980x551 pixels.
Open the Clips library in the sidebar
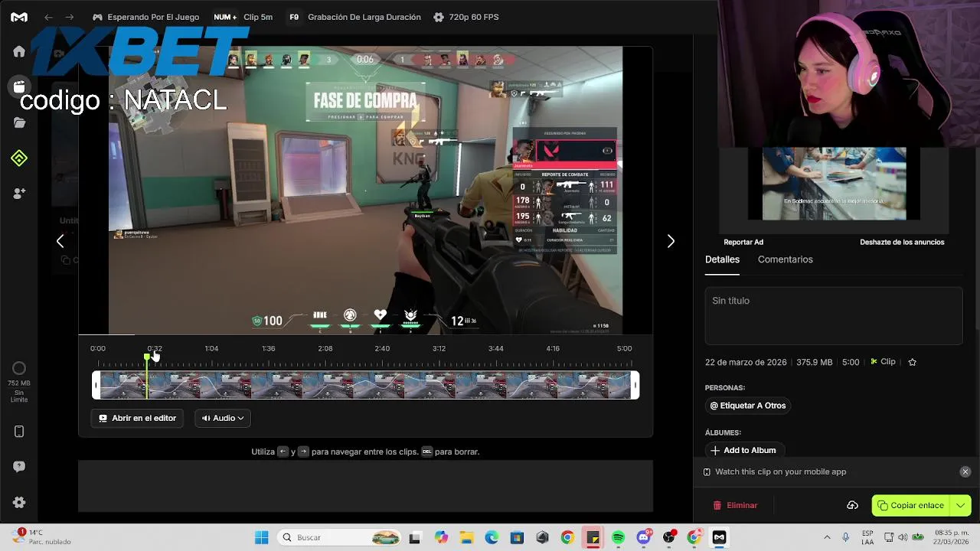point(19,86)
